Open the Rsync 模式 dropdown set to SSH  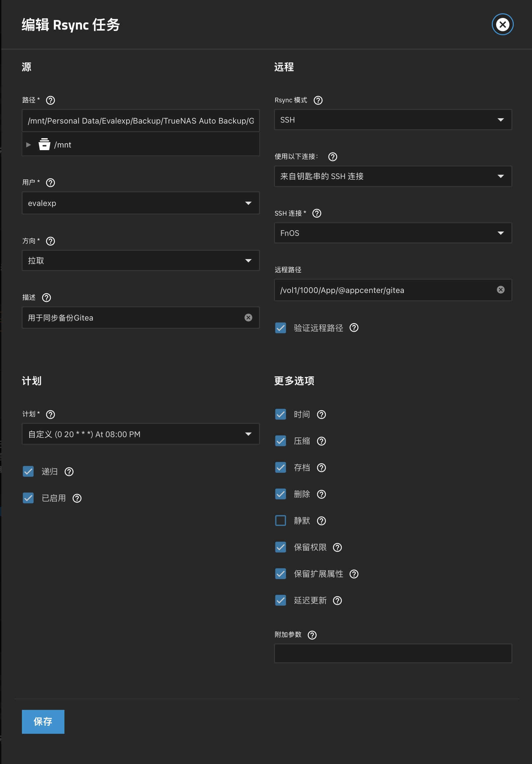click(393, 120)
